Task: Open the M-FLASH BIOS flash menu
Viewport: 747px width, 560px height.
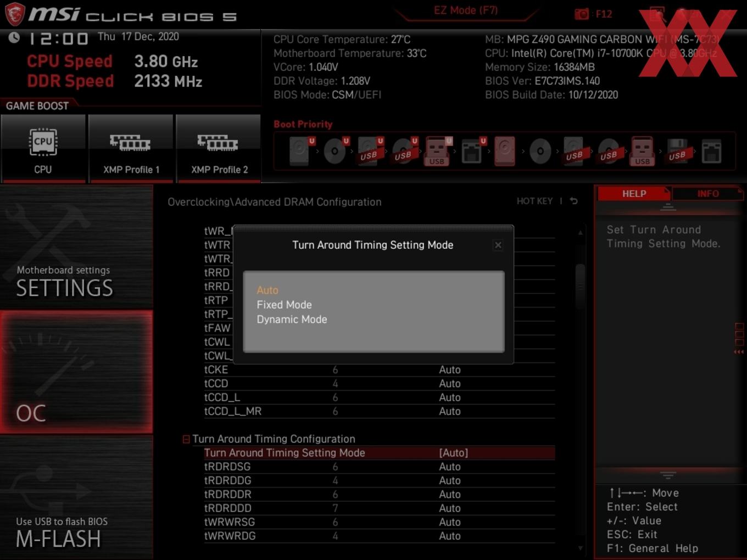Action: coord(76,497)
